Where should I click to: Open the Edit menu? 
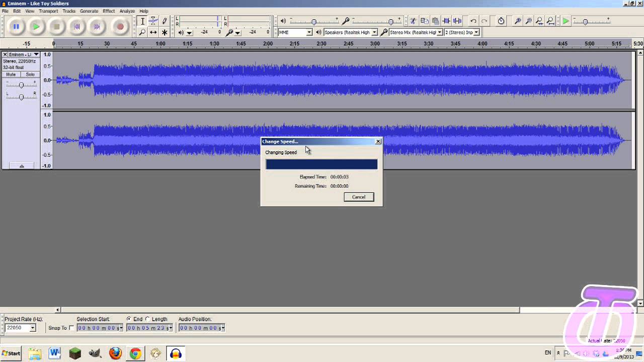17,11
